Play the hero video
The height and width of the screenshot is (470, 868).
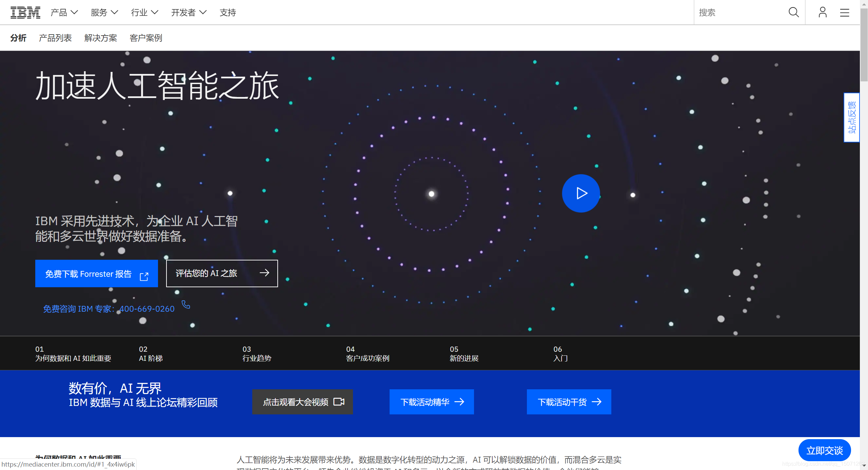[x=581, y=193]
